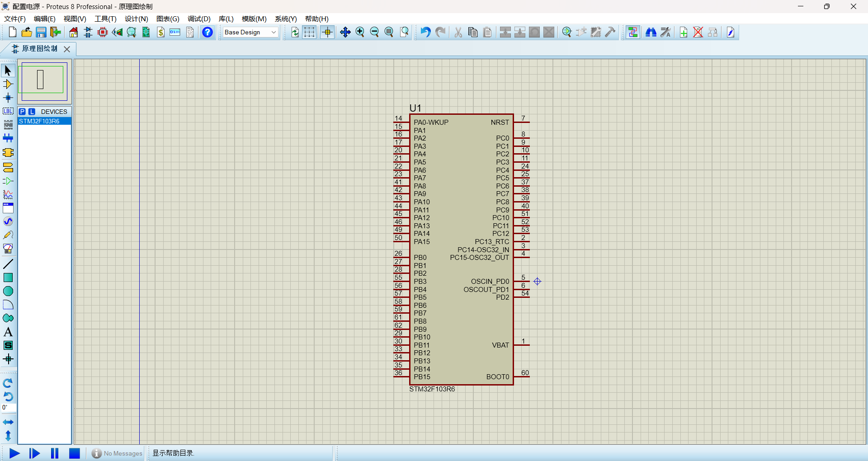This screenshot has height=461, width=868.
Task: Flip the part horizontally with X-Mirror
Action: (x=8, y=422)
